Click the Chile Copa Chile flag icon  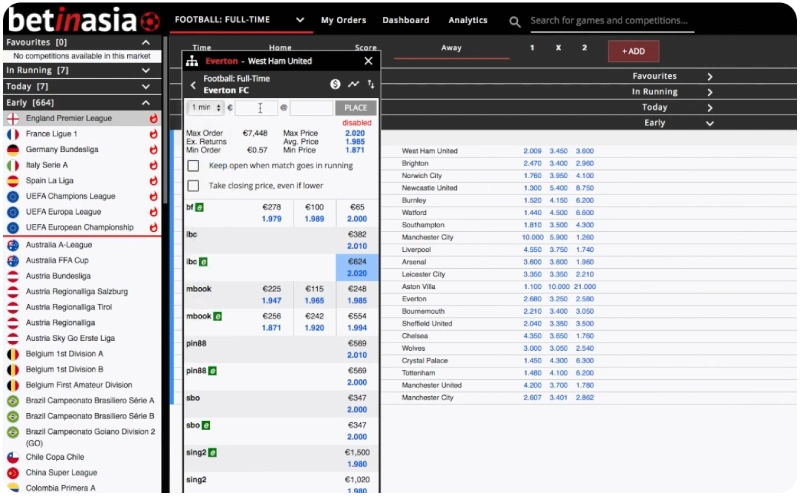[13, 457]
